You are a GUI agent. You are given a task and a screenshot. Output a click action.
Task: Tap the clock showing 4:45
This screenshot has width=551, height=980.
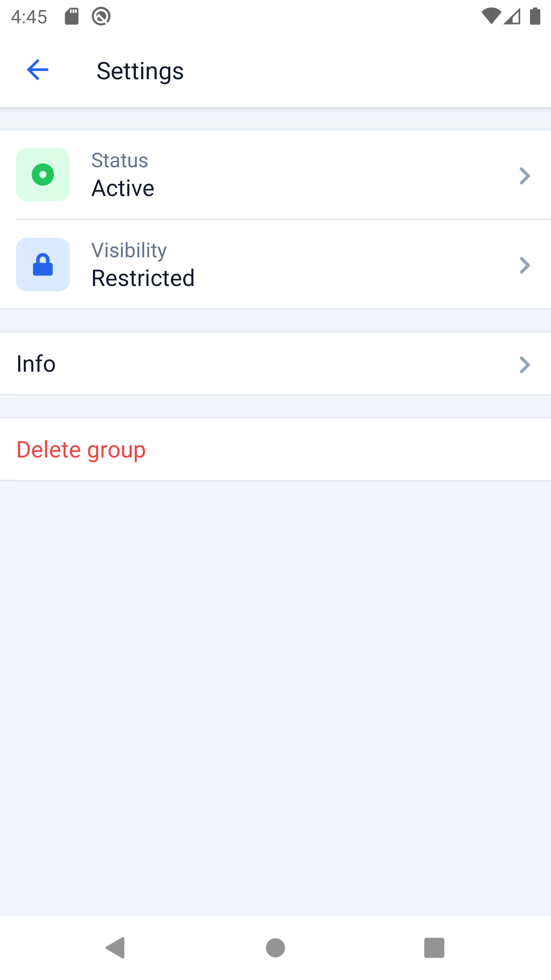29,17
